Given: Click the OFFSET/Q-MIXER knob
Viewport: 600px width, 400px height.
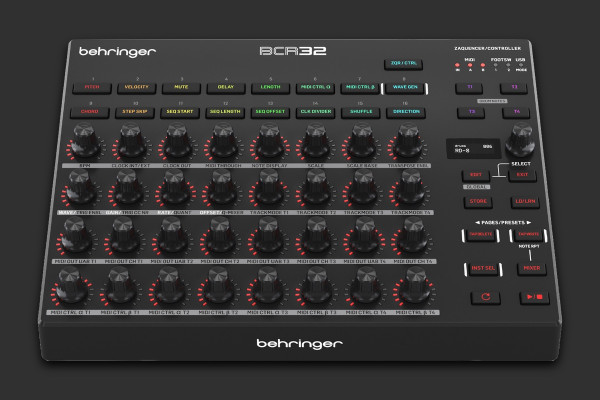Looking at the screenshot, I should [x=222, y=188].
